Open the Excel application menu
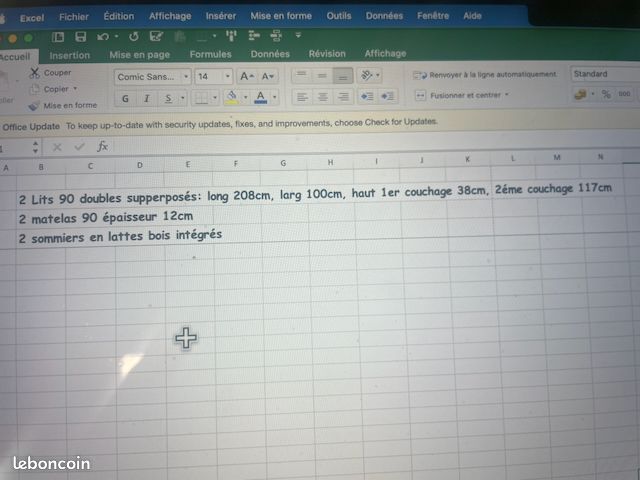The height and width of the screenshot is (480, 640). coord(32,18)
